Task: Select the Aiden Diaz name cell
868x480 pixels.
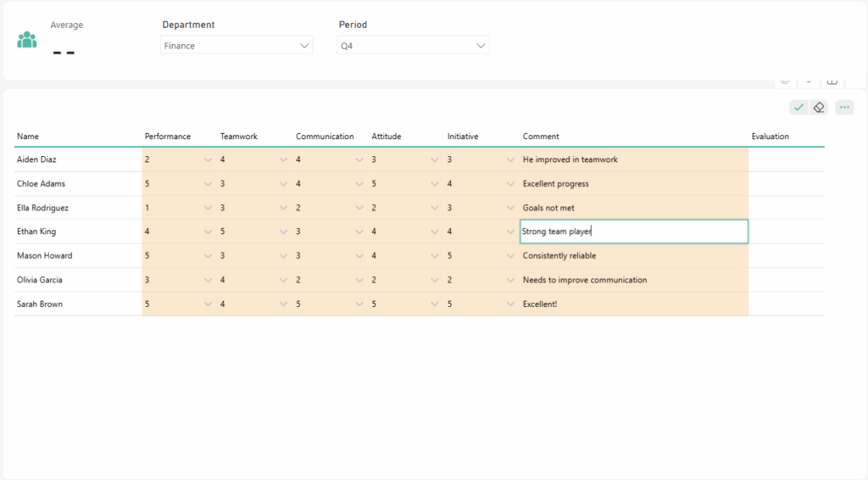Action: (78, 159)
